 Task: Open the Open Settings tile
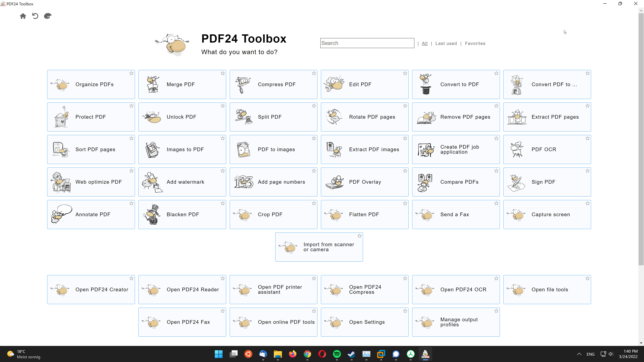point(365,322)
